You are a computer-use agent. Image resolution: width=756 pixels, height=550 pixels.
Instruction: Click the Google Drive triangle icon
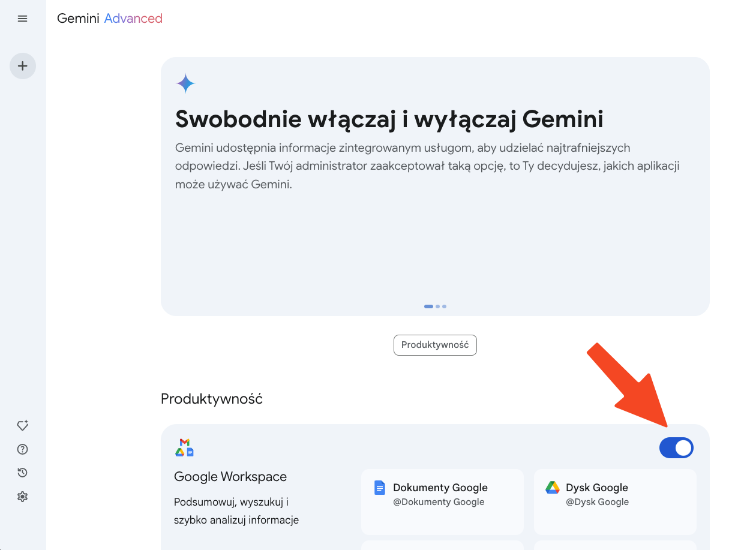point(552,488)
